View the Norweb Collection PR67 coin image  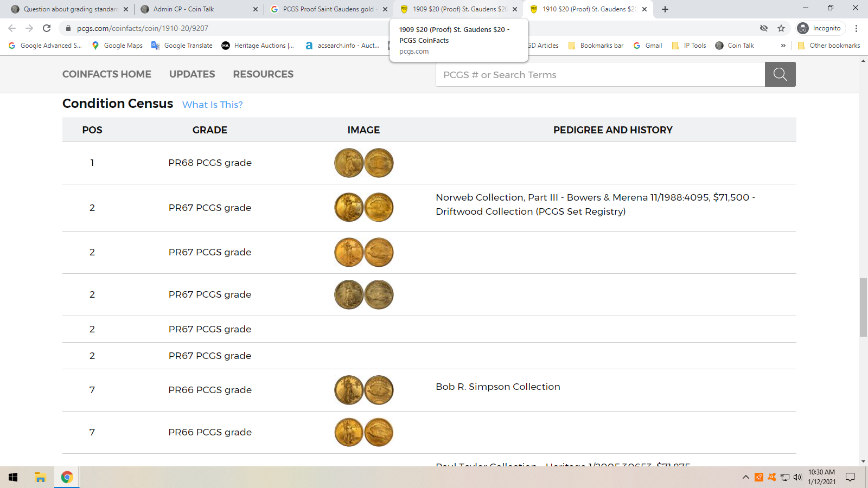(x=363, y=207)
